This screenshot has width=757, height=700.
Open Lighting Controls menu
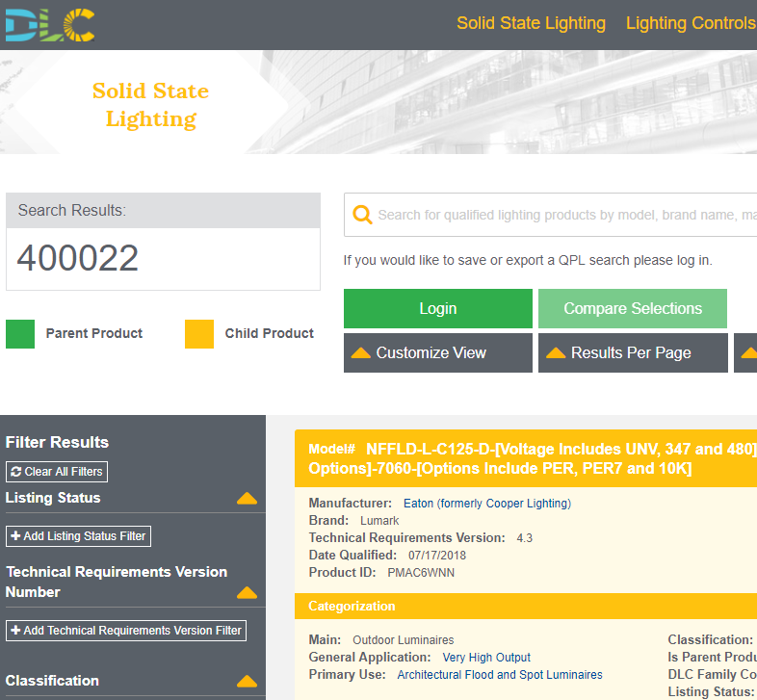coord(691,23)
